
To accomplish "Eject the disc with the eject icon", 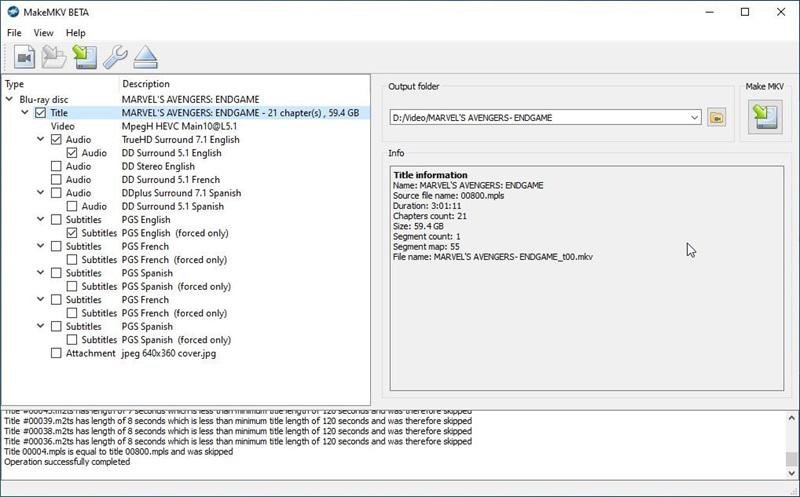I will 145,57.
